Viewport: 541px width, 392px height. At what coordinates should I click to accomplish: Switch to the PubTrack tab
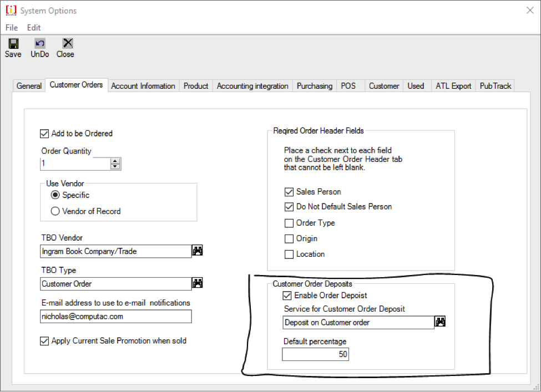point(496,86)
